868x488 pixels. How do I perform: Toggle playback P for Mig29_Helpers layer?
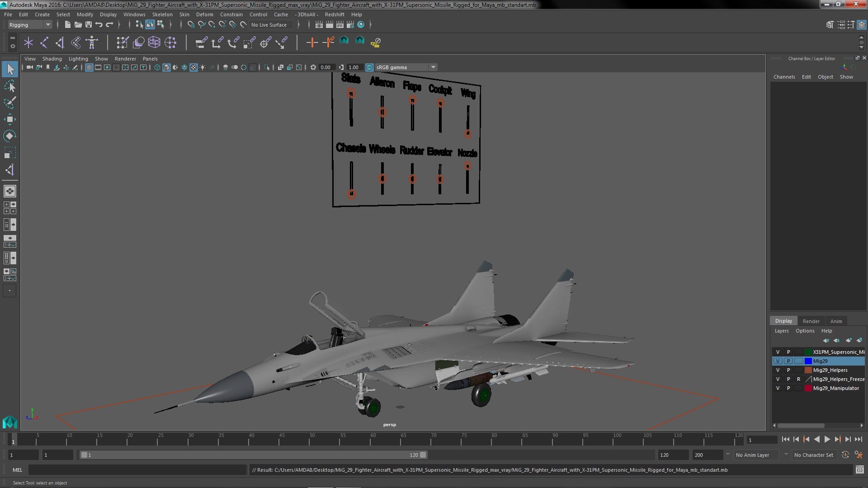(x=788, y=370)
